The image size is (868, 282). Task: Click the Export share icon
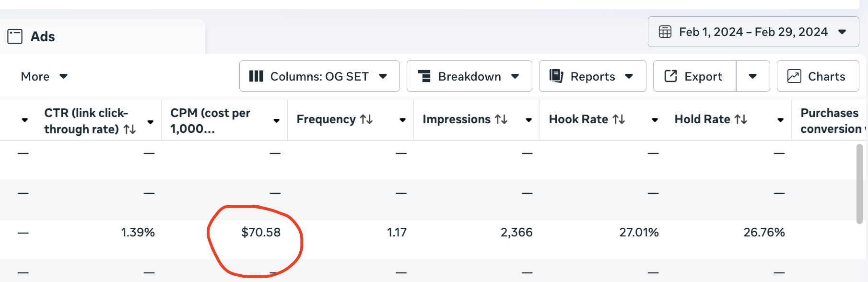[x=670, y=76]
